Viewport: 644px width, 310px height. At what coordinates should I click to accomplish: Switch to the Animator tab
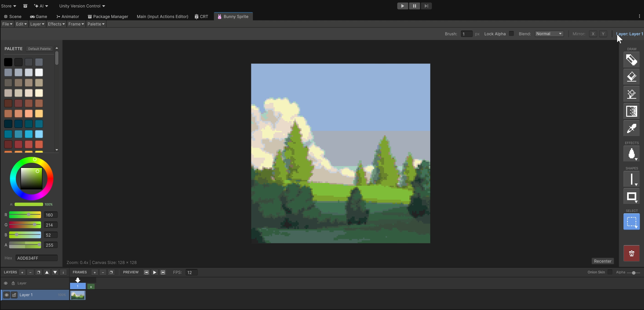coord(68,16)
